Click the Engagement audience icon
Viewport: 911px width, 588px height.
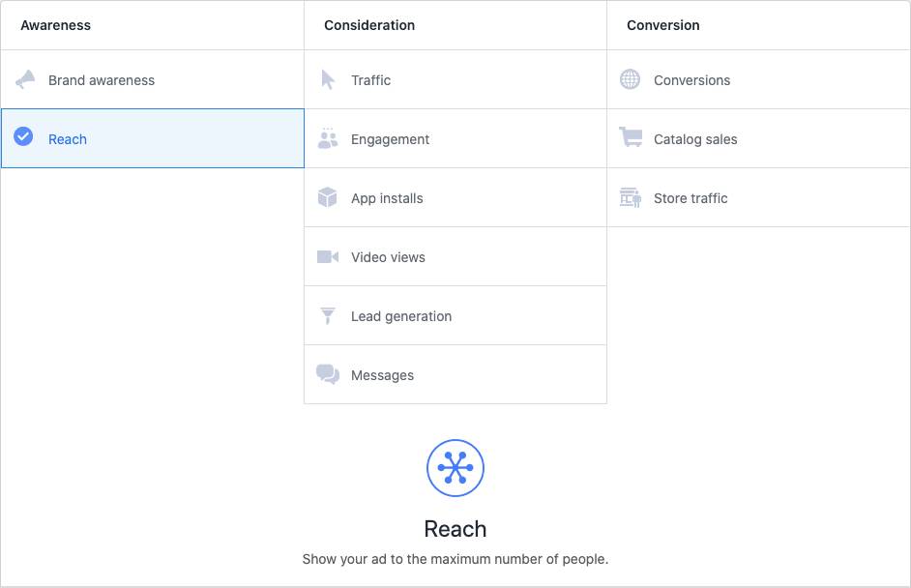point(328,138)
